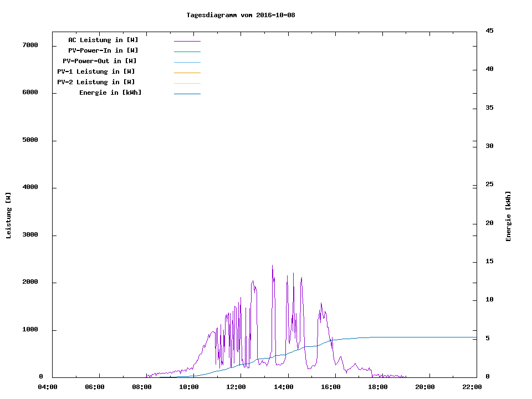Click the yellow PV-2 Leistung legend line sample
Viewport: 532px width, 399px height.
[187, 83]
